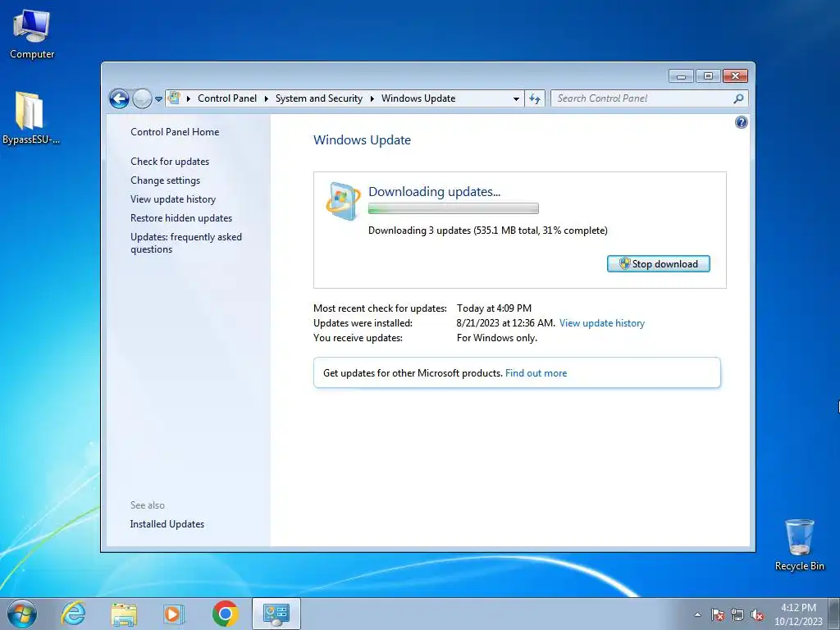Viewport: 840px width, 630px height.
Task: Click the Action Center flag icon
Action: click(718, 614)
